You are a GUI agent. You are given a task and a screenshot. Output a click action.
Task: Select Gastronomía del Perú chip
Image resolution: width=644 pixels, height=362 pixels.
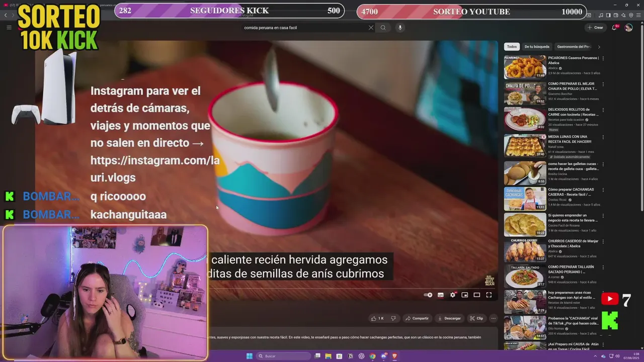point(574,47)
